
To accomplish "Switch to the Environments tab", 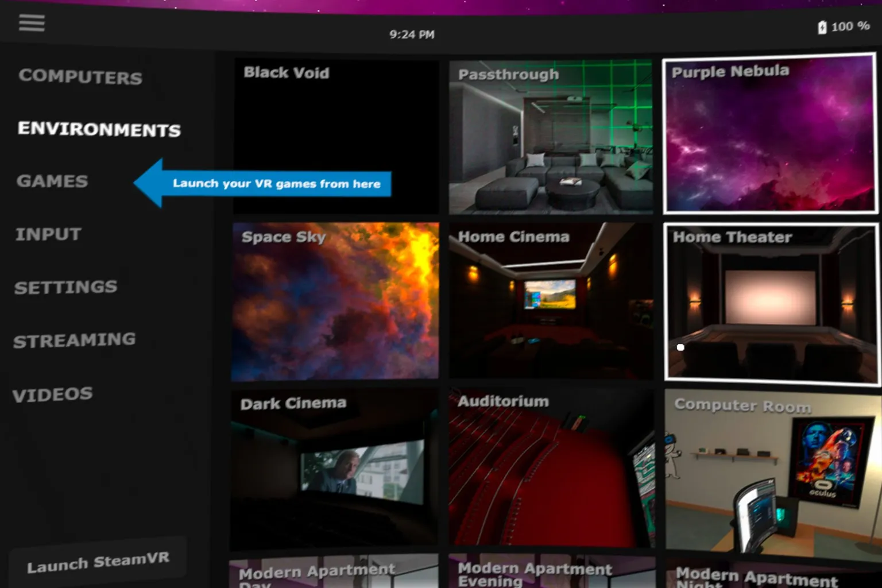I will [99, 129].
